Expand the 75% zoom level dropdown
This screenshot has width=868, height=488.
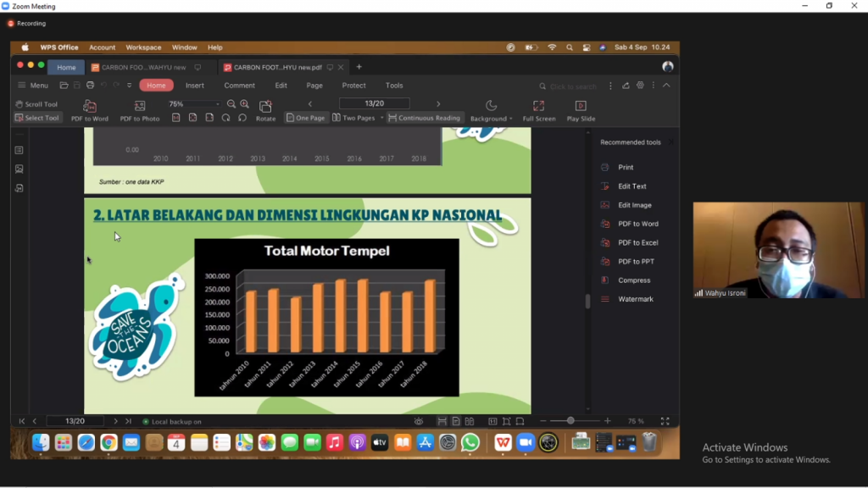(x=218, y=104)
